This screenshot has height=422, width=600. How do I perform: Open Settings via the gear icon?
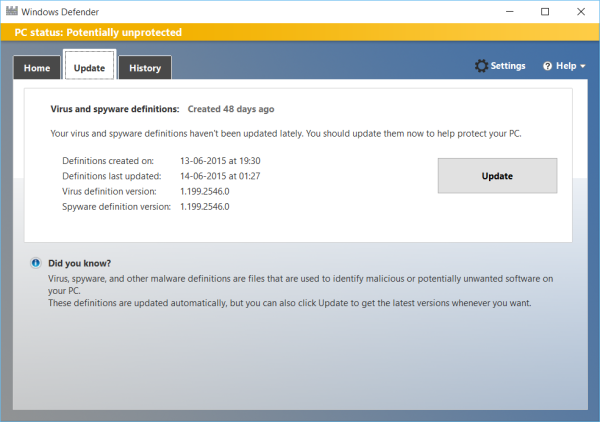point(481,66)
